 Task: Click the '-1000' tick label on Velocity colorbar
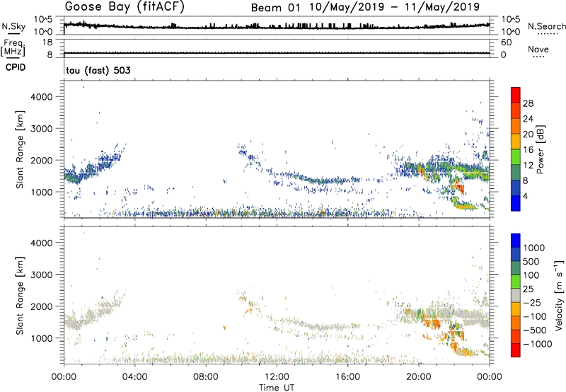click(x=538, y=344)
